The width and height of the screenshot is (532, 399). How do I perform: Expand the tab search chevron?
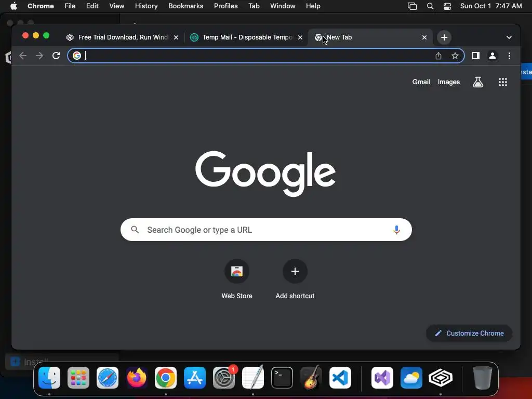pyautogui.click(x=509, y=37)
